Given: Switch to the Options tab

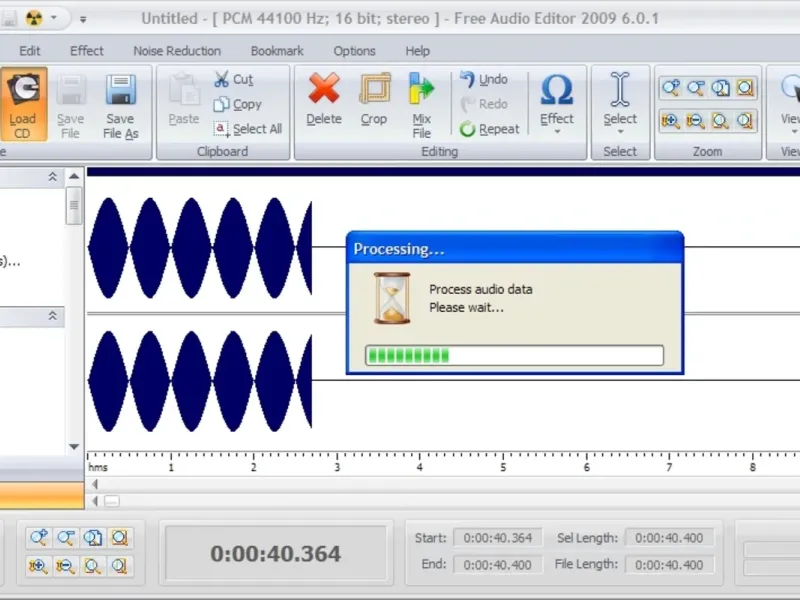Looking at the screenshot, I should (354, 51).
